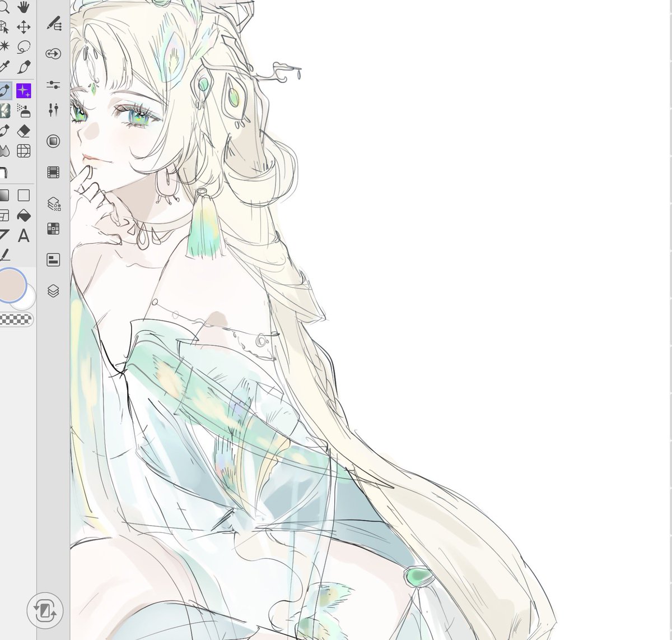Select the Zoom magnifier tool

coord(3,7)
